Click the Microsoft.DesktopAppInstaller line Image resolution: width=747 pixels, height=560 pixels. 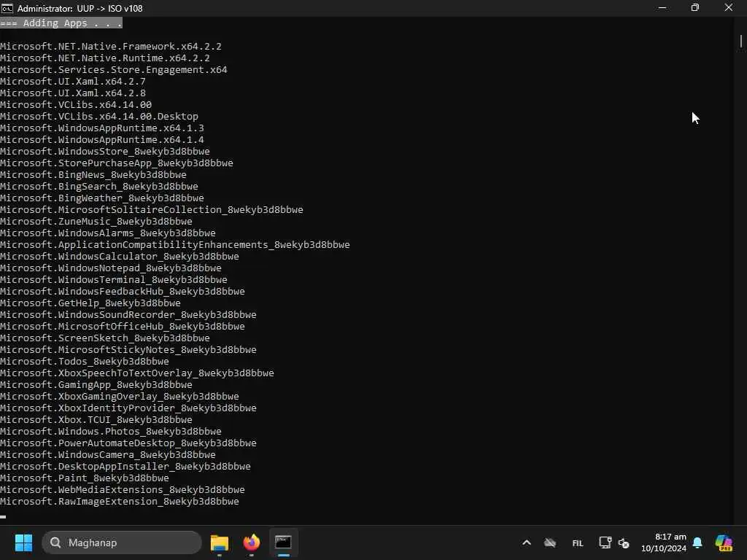125,466
